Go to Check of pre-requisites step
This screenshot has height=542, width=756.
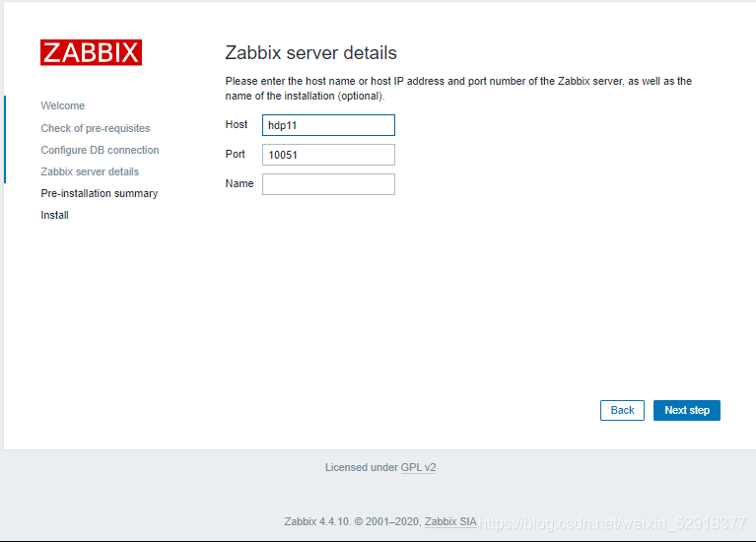coord(96,128)
